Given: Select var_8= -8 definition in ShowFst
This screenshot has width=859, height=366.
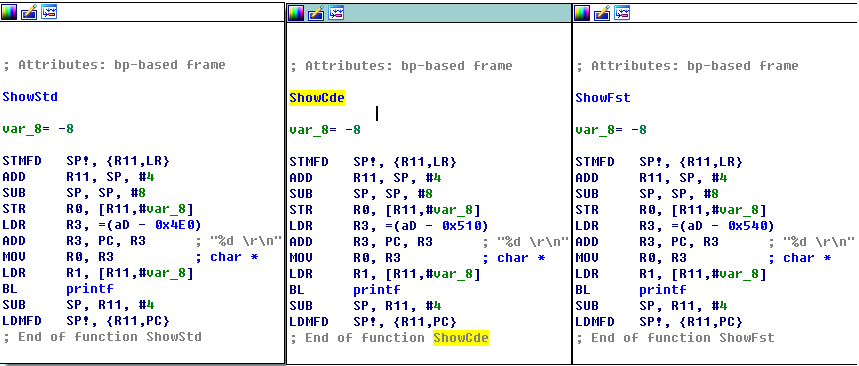Looking at the screenshot, I should [x=611, y=130].
